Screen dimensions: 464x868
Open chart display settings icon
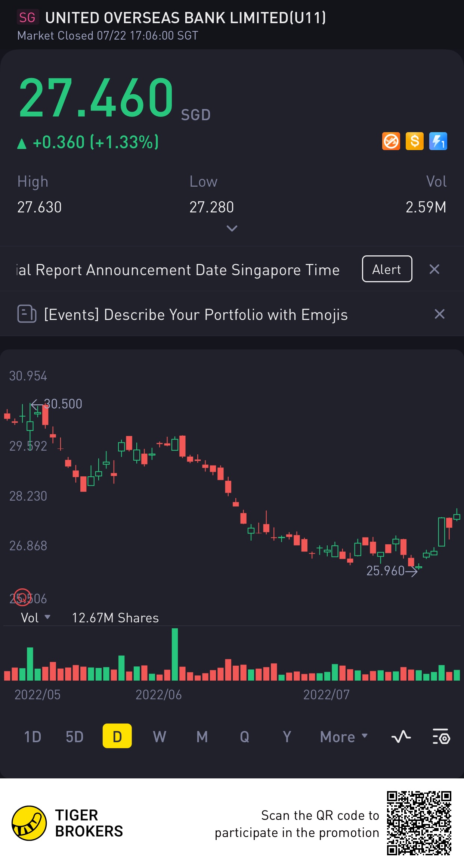(x=441, y=737)
